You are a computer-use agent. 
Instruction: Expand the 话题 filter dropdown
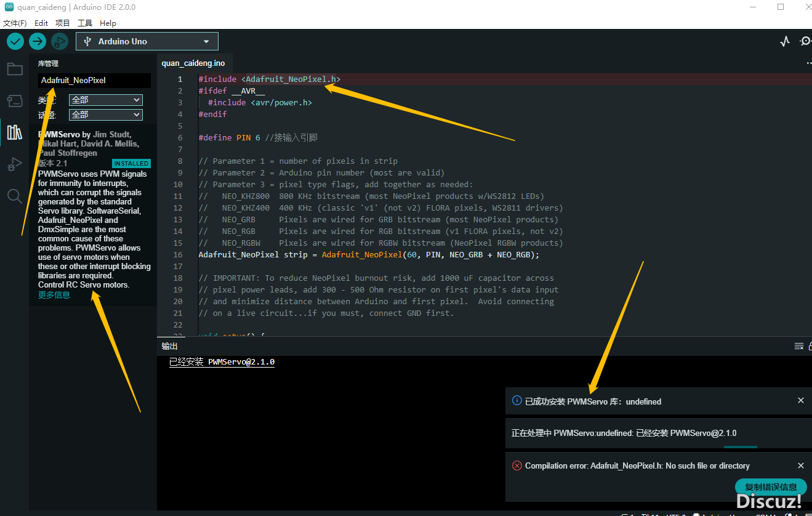pos(106,115)
